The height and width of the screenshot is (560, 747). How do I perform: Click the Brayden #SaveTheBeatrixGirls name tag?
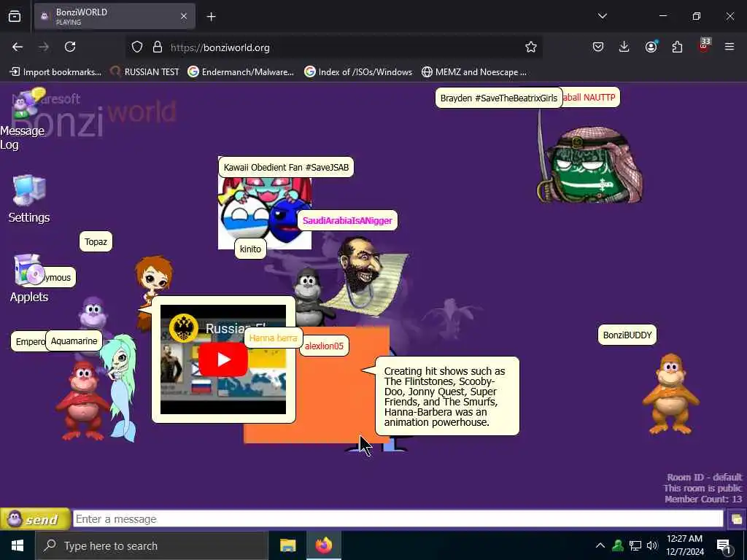(499, 98)
